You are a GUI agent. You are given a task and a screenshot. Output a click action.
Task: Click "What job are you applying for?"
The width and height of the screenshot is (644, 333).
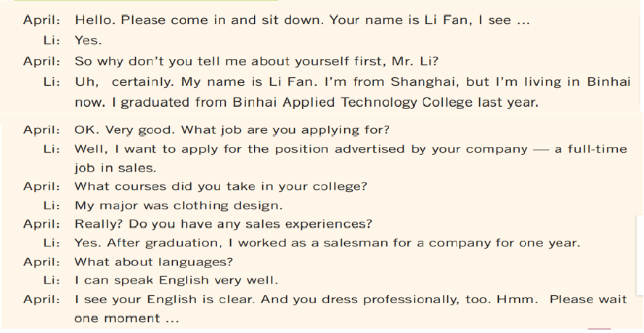[x=232, y=130]
